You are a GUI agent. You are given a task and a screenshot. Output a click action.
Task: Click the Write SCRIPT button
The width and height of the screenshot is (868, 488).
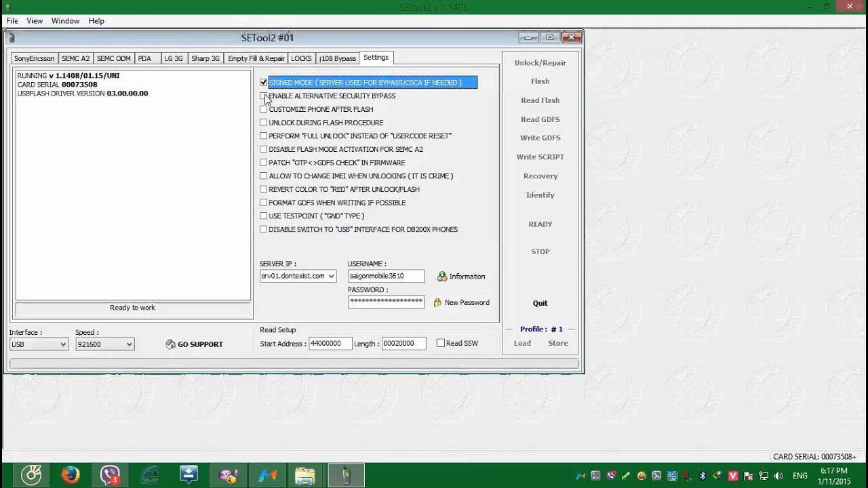click(540, 157)
